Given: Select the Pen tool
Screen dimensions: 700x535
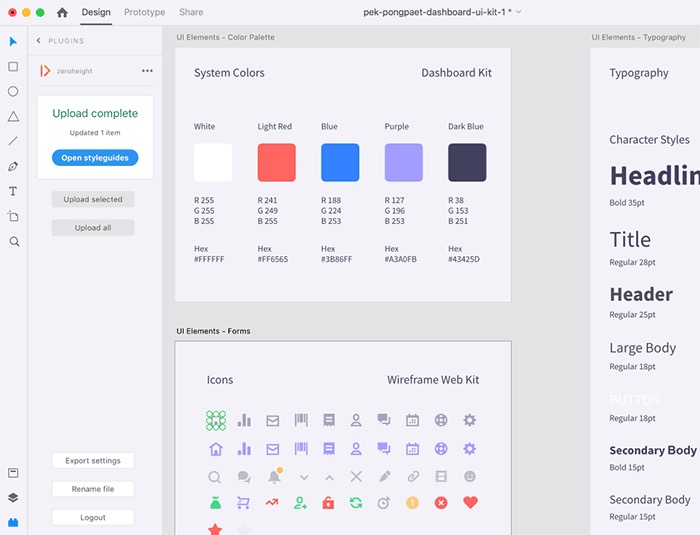Looking at the screenshot, I should 13,167.
